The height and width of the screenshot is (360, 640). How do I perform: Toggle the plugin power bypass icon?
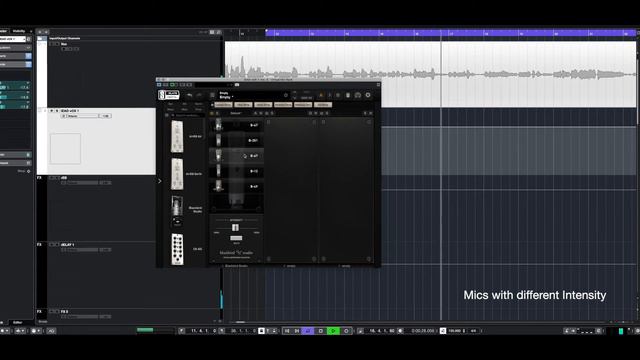pyautogui.click(x=286, y=95)
